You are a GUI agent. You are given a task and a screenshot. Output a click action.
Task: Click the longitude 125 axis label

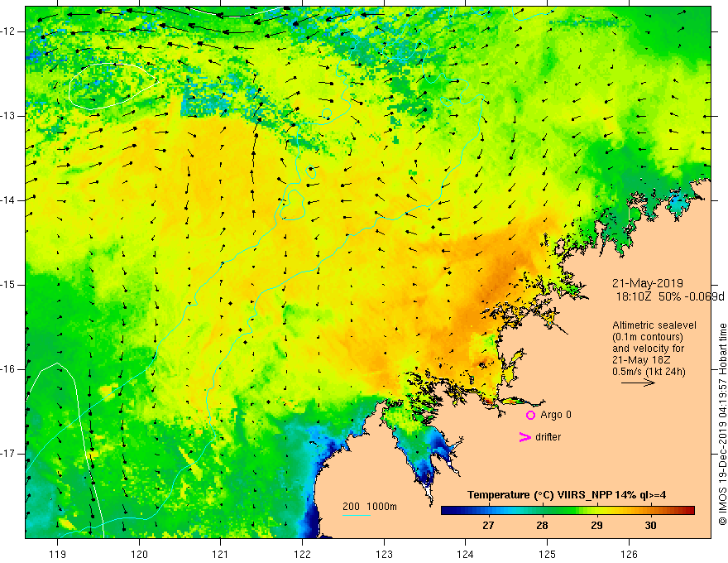pyautogui.click(x=547, y=554)
